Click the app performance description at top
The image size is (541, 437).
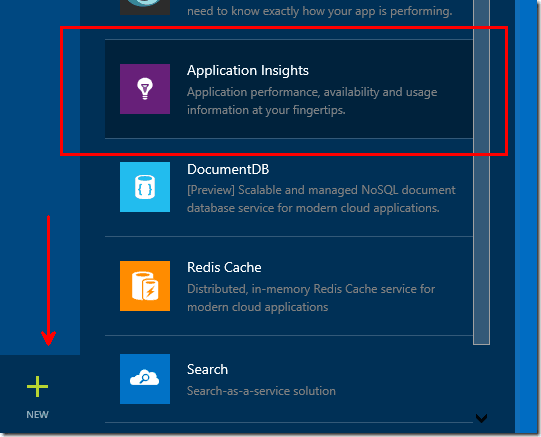coord(319,11)
